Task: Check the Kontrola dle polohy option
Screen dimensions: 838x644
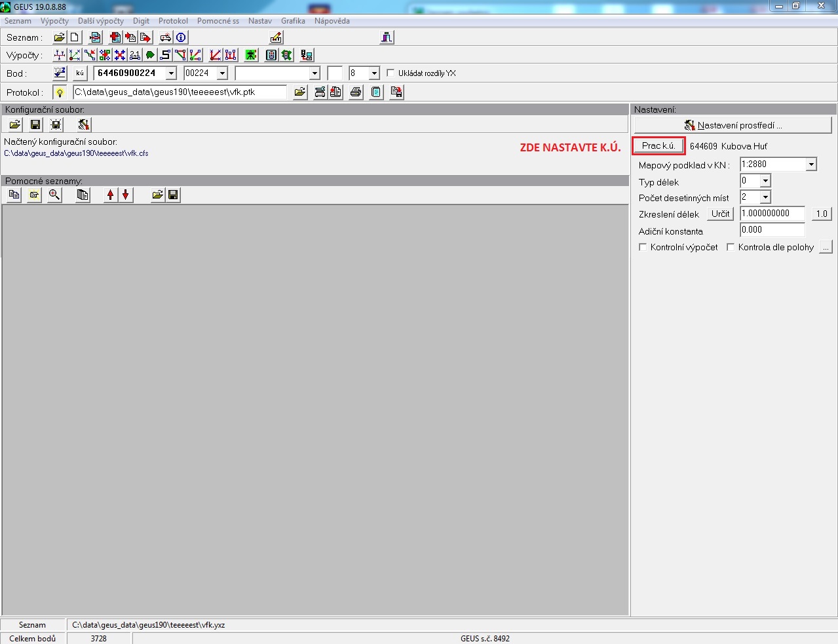Action: (x=731, y=247)
